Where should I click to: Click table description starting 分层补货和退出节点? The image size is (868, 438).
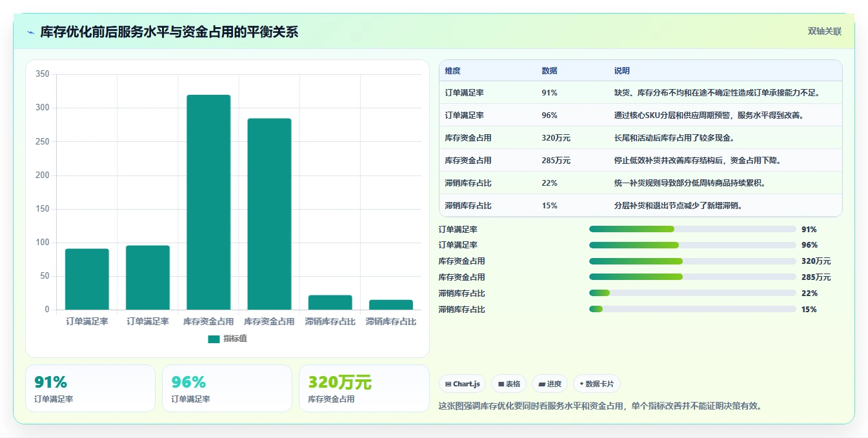[678, 206]
